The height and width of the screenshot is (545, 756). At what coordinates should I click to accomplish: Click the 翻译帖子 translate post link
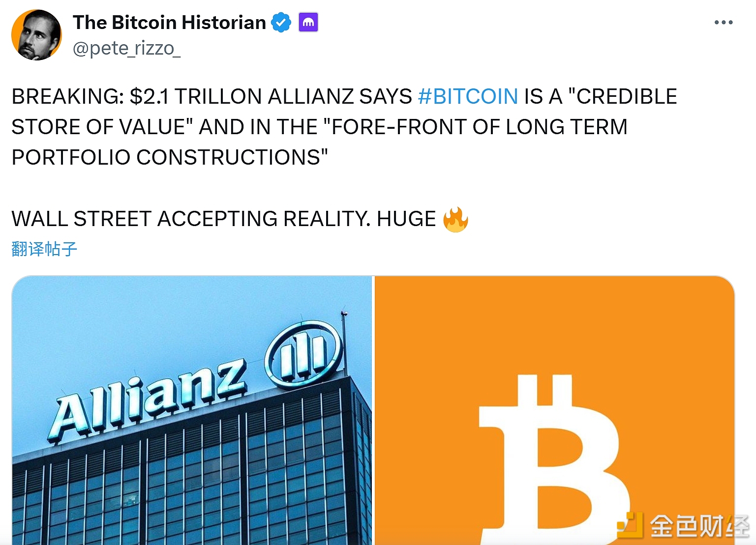pyautogui.click(x=44, y=249)
